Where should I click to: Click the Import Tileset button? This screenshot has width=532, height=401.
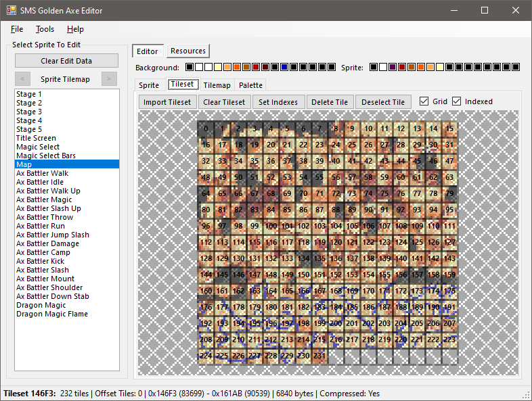tap(167, 102)
